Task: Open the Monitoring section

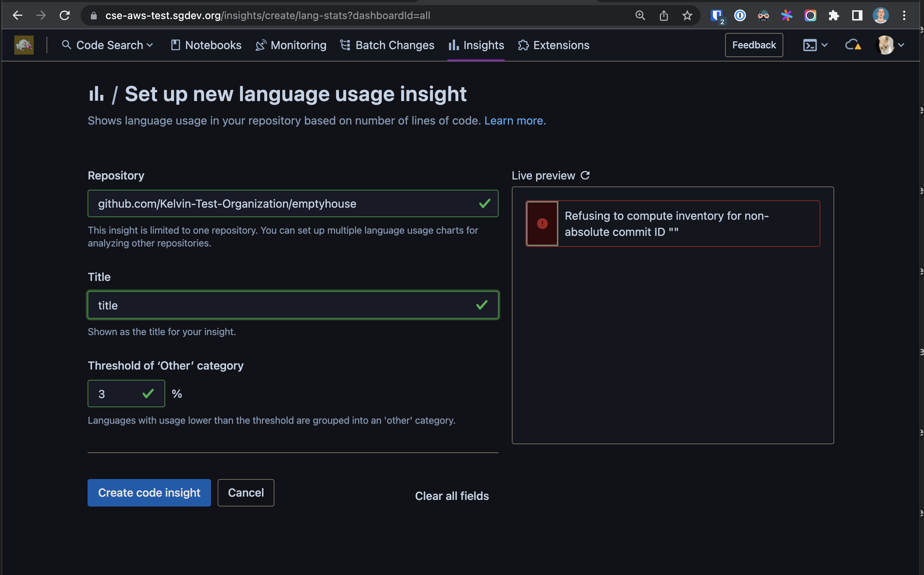Action: (291, 45)
